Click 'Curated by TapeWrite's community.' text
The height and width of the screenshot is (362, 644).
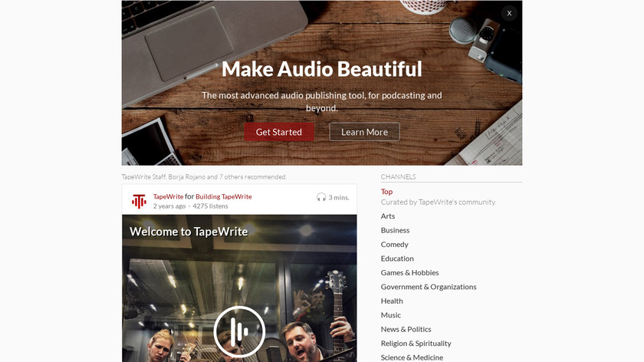click(x=439, y=202)
